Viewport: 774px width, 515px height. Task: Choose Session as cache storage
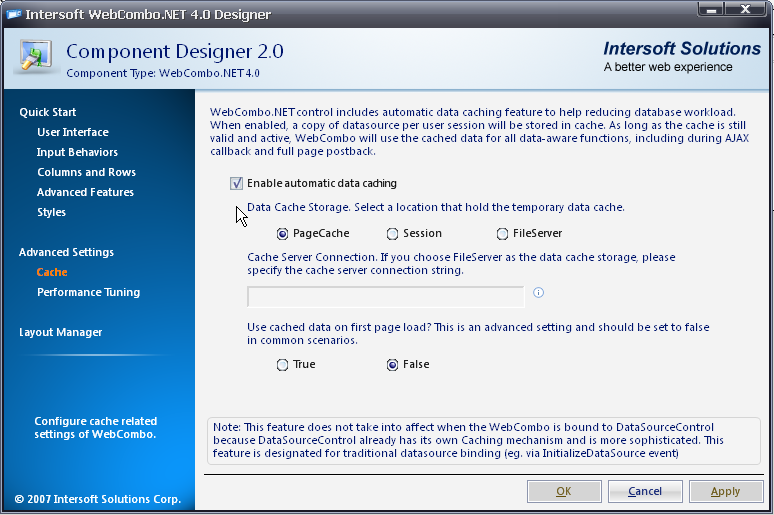pos(392,233)
